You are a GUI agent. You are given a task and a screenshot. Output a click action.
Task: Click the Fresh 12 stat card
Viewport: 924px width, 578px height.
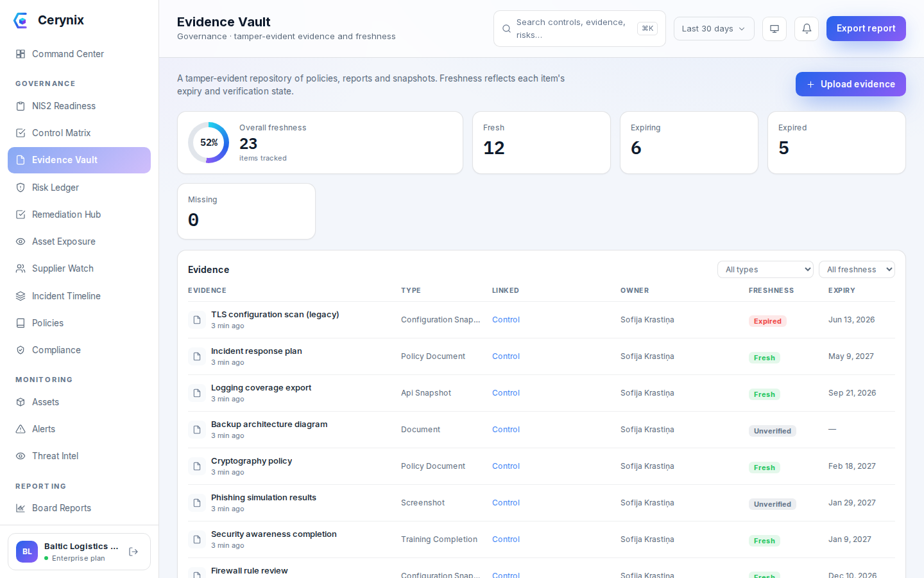pyautogui.click(x=542, y=143)
